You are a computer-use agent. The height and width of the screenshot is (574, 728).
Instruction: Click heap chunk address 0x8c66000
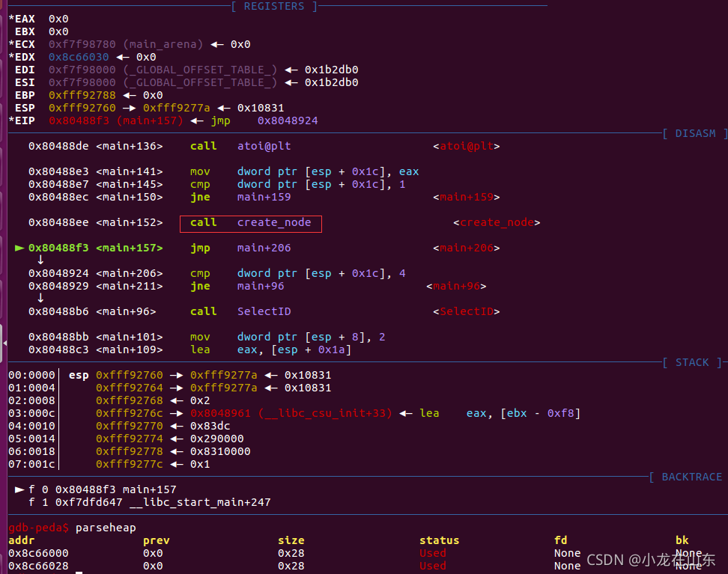point(38,553)
